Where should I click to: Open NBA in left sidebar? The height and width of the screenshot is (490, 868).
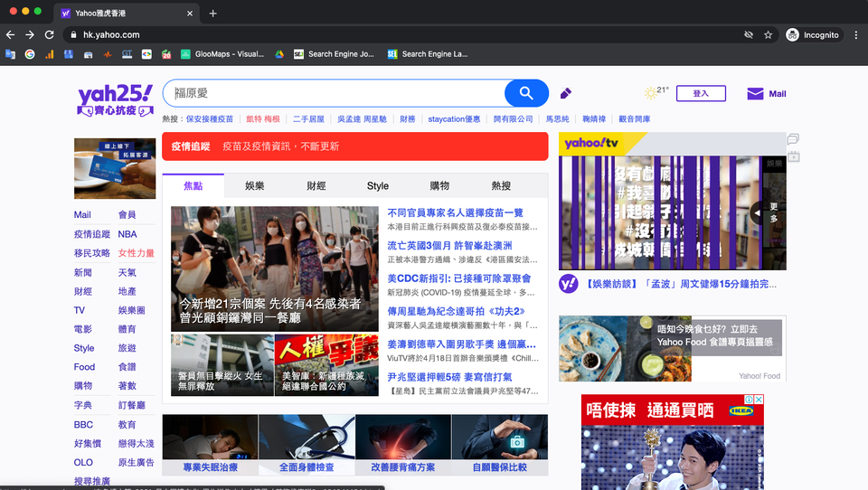pyautogui.click(x=127, y=234)
